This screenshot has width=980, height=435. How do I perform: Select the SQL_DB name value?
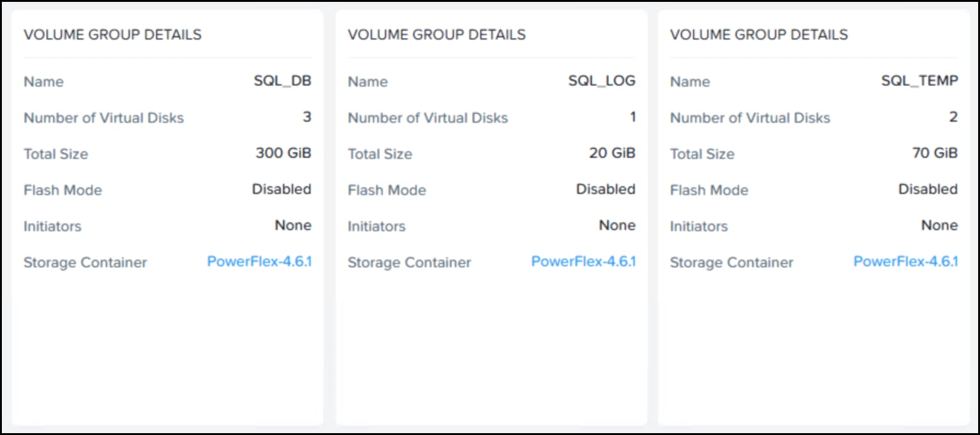[x=282, y=81]
